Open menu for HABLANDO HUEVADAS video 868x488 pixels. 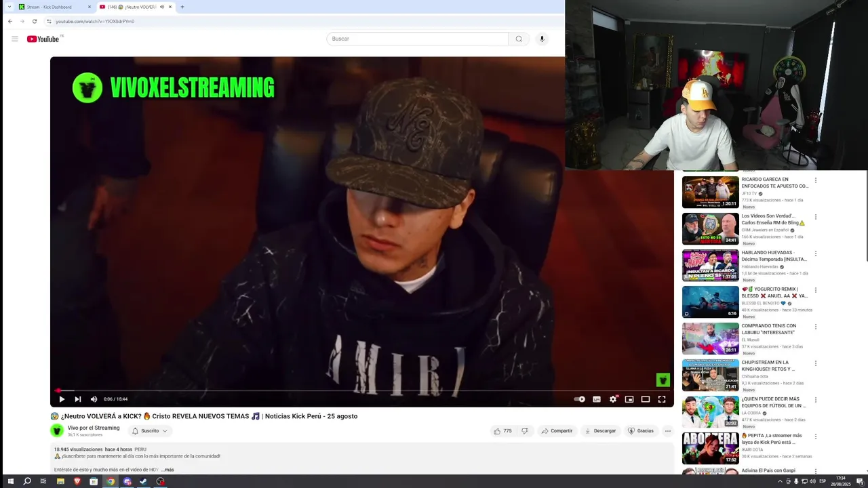[816, 253]
